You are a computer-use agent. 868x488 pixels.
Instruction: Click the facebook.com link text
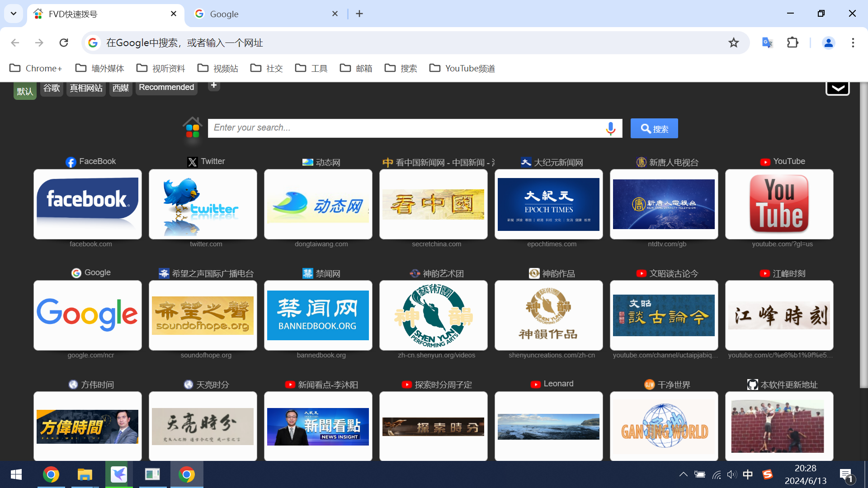point(90,244)
